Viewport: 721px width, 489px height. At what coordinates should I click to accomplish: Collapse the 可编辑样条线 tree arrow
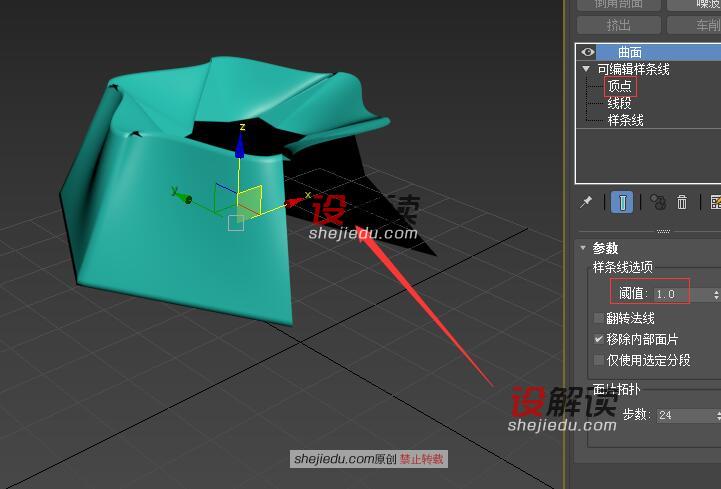tap(586, 69)
